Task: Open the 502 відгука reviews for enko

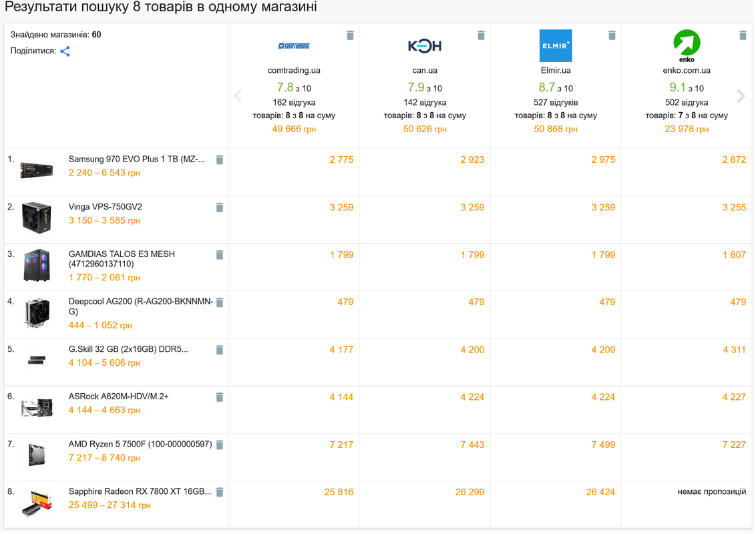Action: (687, 103)
